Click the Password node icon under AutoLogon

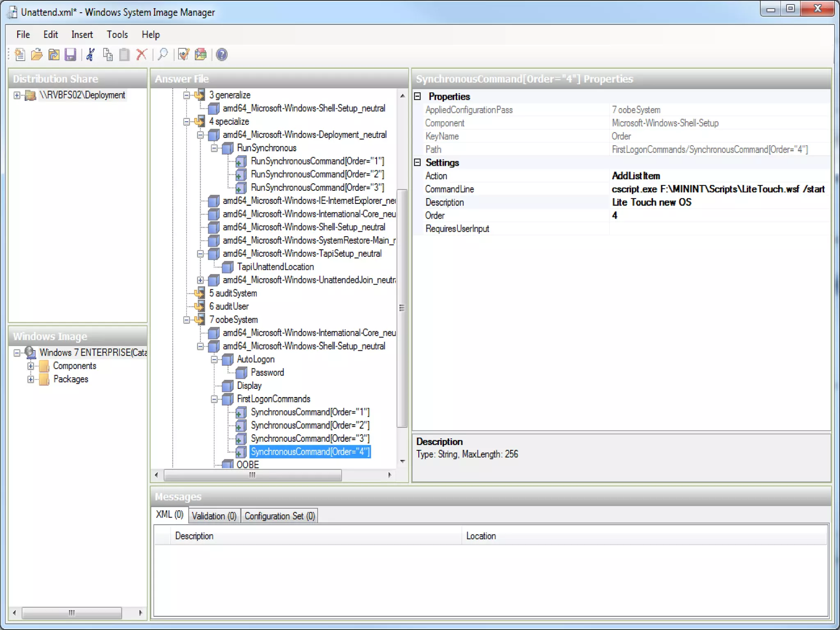[241, 372]
